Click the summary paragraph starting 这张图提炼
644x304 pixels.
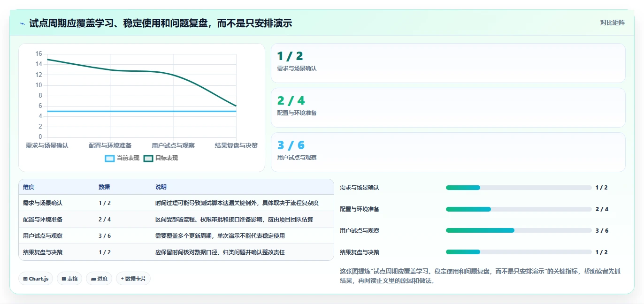coord(480,276)
